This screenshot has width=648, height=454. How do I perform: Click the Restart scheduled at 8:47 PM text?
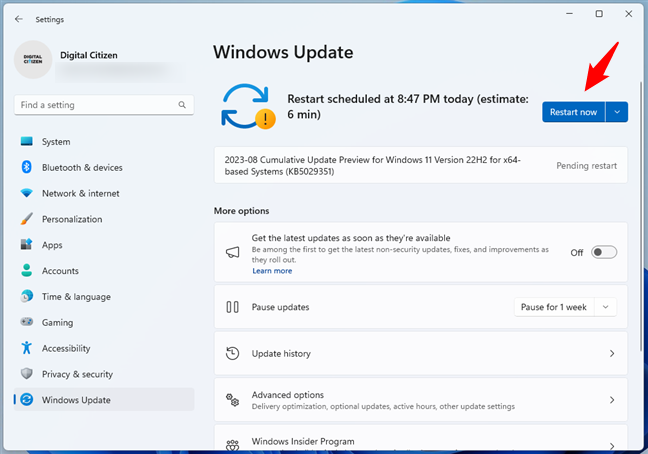pos(407,107)
